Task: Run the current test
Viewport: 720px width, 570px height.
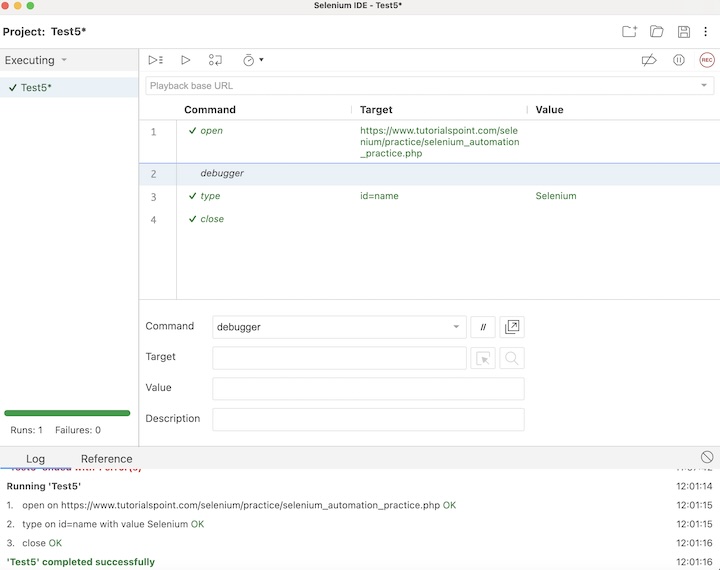Action: 186,60
